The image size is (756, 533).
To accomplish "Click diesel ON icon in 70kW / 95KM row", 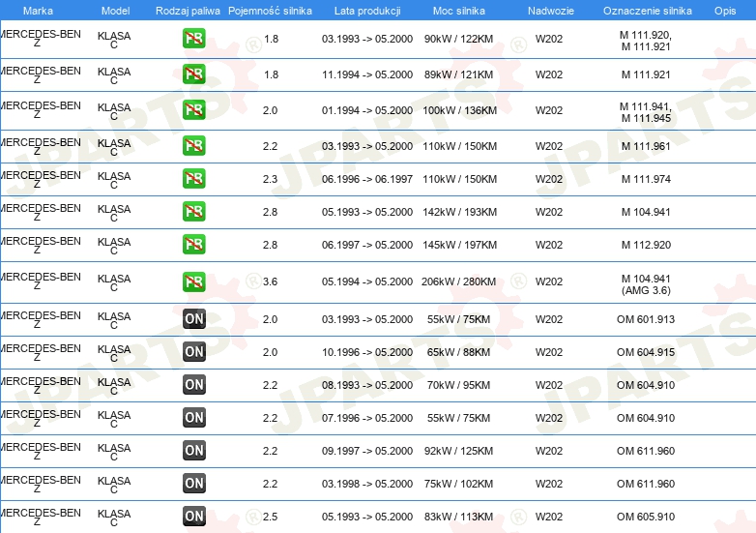I will click(x=193, y=384).
